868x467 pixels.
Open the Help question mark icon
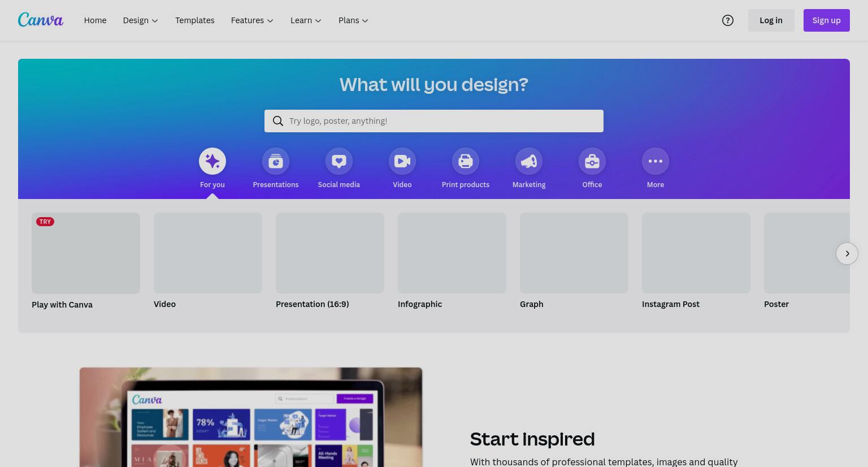tap(728, 20)
